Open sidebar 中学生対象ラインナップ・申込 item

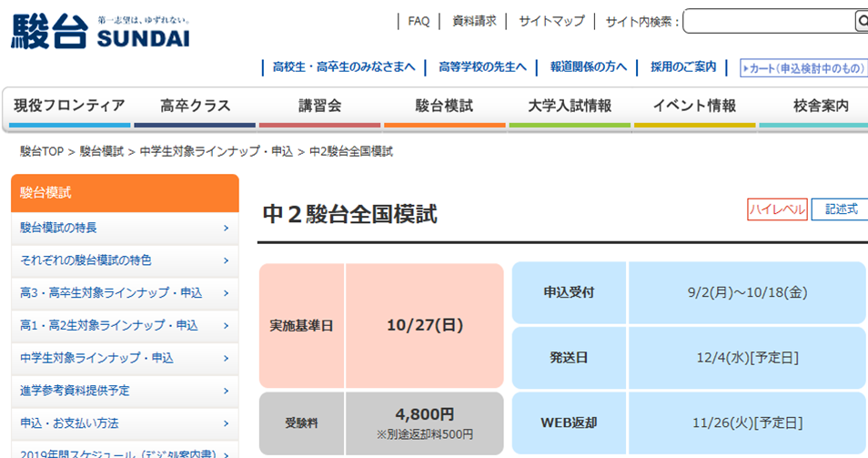pyautogui.click(x=126, y=359)
